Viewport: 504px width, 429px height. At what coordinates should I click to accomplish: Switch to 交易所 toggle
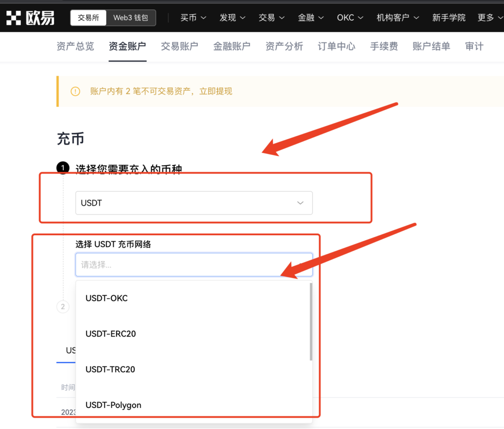[x=89, y=18]
